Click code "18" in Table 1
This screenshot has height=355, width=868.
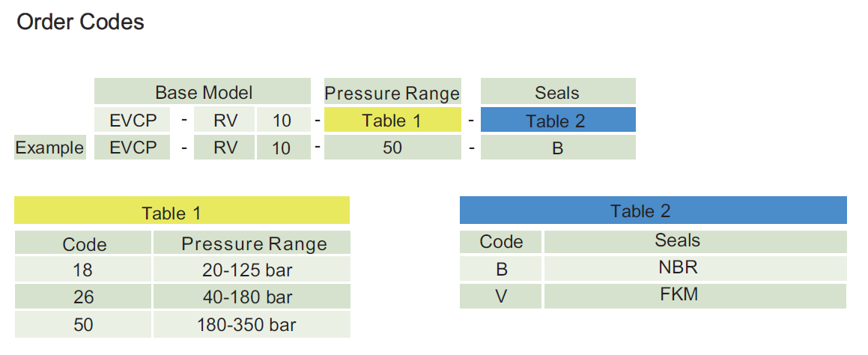click(84, 270)
